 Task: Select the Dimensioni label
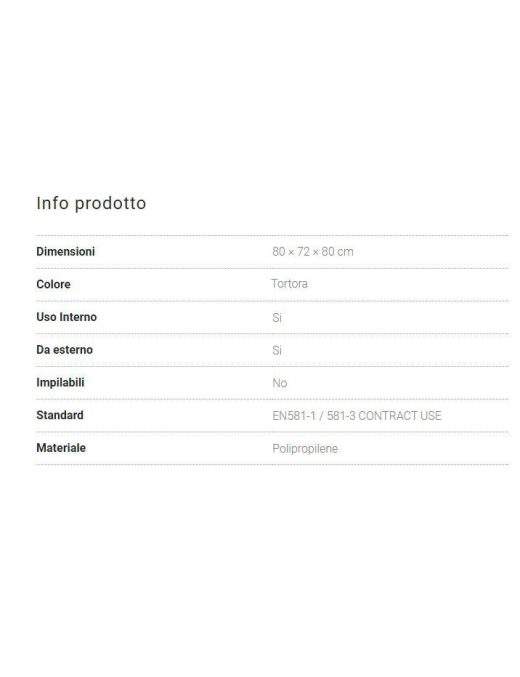(66, 252)
